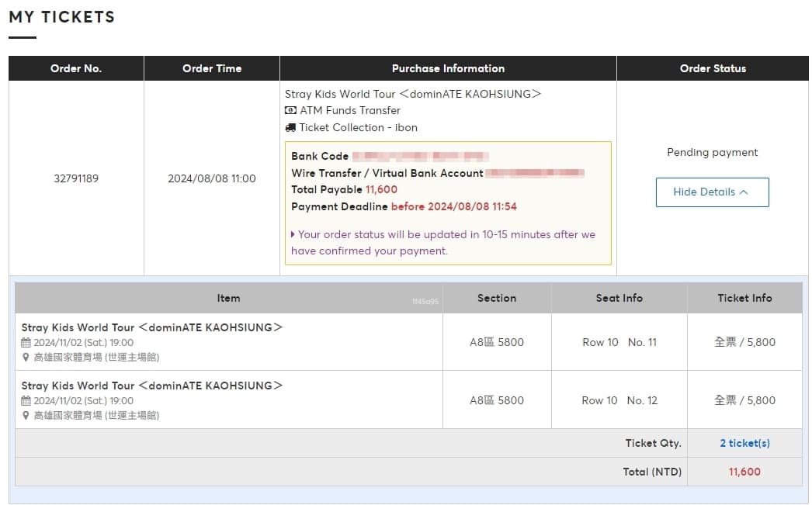Click the Seat Info column header

coord(619,298)
